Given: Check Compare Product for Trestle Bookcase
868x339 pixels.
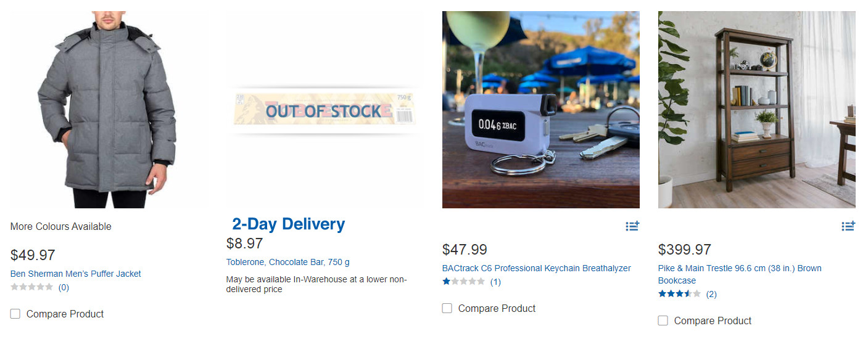Looking at the screenshot, I should 663,321.
